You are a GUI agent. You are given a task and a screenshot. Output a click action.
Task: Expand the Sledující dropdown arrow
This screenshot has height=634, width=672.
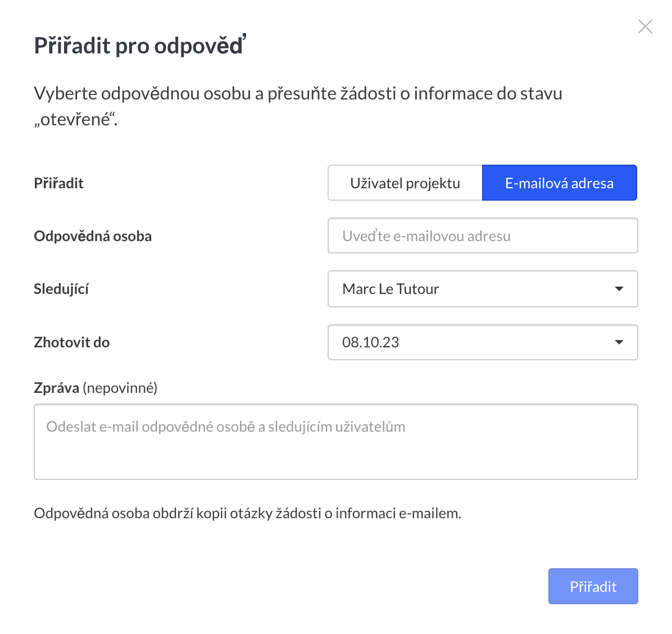[x=619, y=289]
